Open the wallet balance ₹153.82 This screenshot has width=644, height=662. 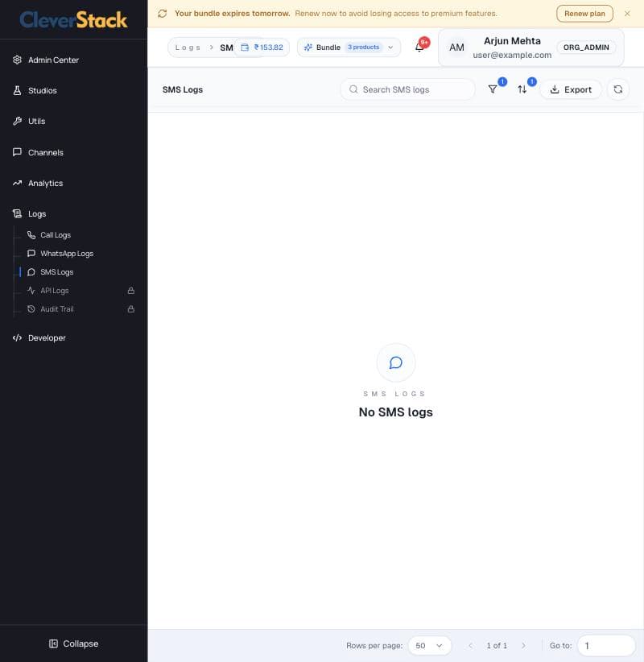(x=262, y=48)
